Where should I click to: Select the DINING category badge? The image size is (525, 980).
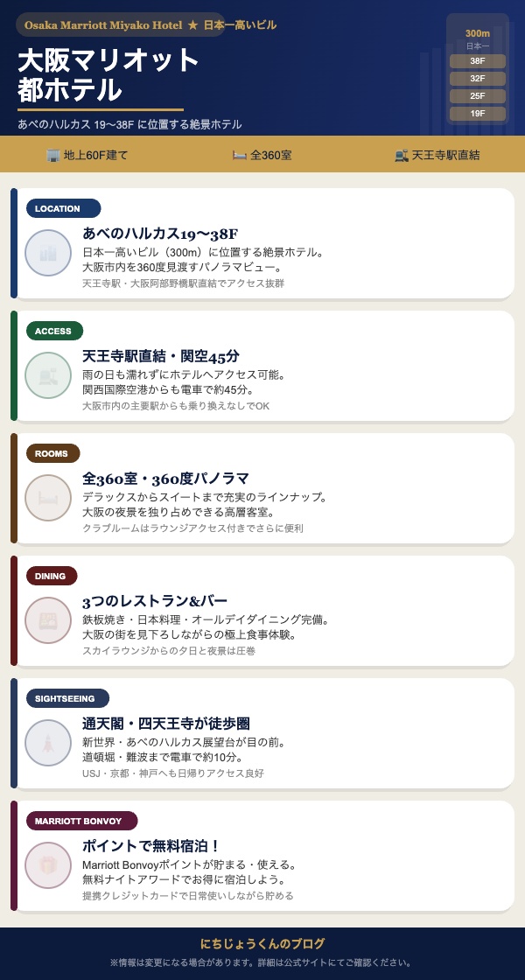[52, 576]
